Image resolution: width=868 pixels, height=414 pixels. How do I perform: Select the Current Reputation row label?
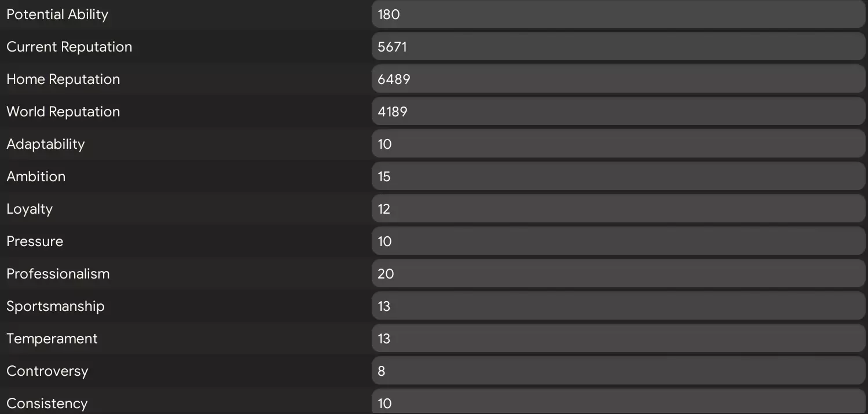[x=69, y=47]
